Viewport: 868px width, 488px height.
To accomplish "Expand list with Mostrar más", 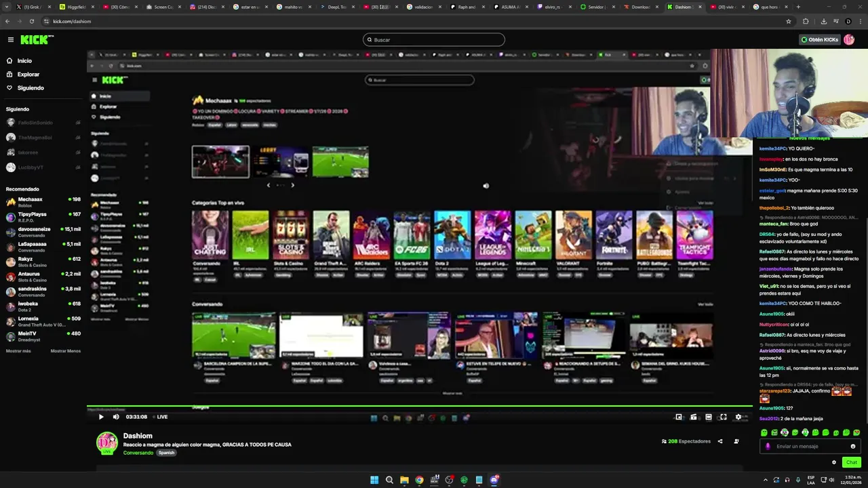I will (18, 351).
